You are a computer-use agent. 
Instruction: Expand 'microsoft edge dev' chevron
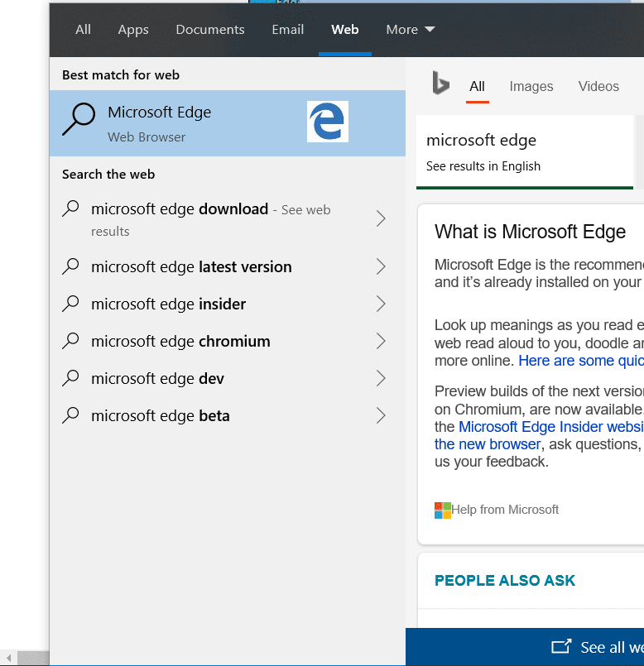[x=381, y=378]
